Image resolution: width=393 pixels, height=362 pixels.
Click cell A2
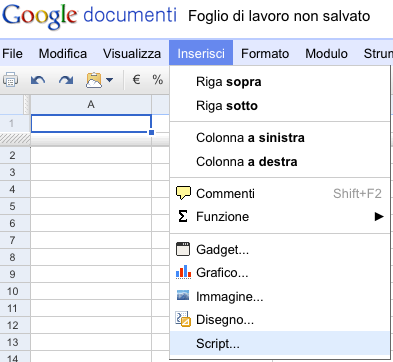tap(91, 155)
